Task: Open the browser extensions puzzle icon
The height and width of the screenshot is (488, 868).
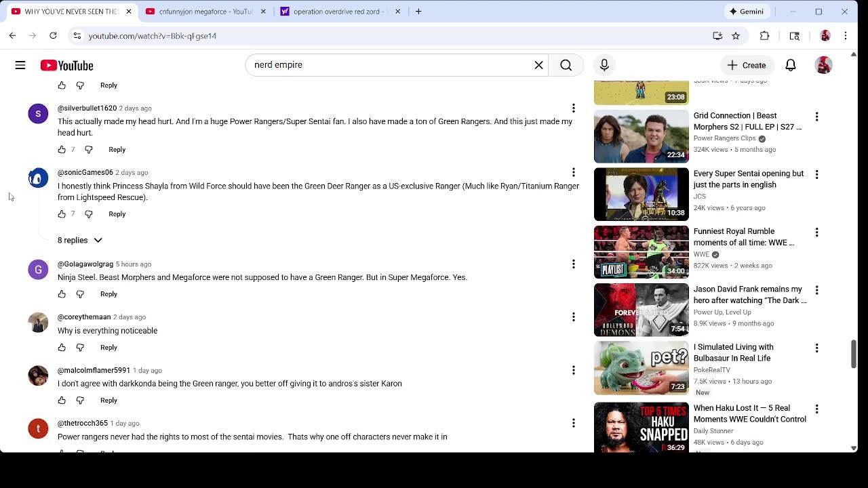Action: pos(765,36)
